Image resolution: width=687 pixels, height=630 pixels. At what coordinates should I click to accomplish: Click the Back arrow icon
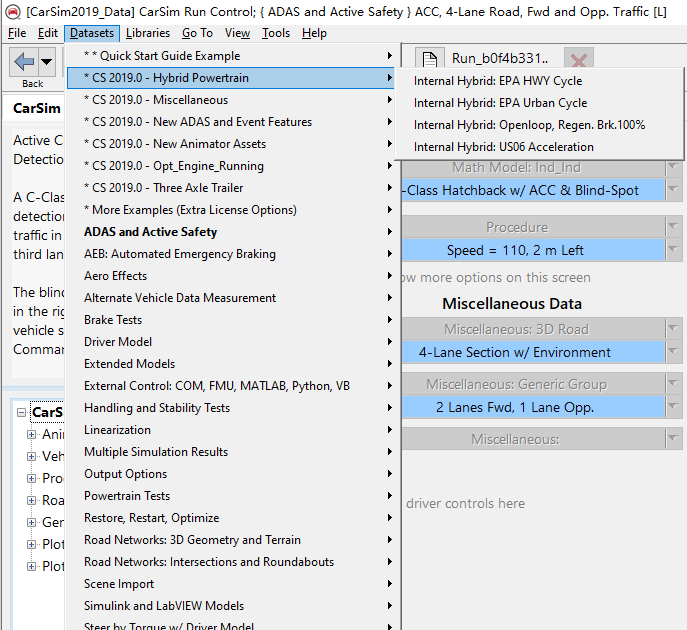[x=24, y=62]
